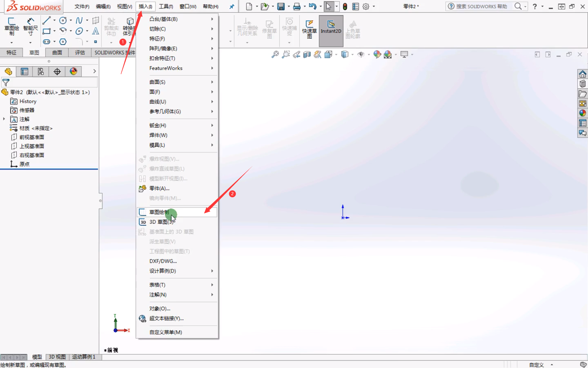This screenshot has width=588, height=368.
Task: Open the New document dropdown arrow
Action: (257, 6)
